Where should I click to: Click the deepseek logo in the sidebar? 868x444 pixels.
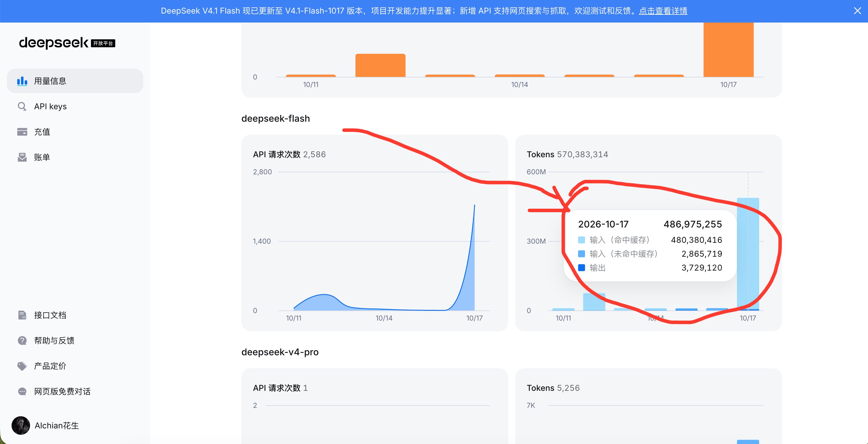click(x=67, y=43)
